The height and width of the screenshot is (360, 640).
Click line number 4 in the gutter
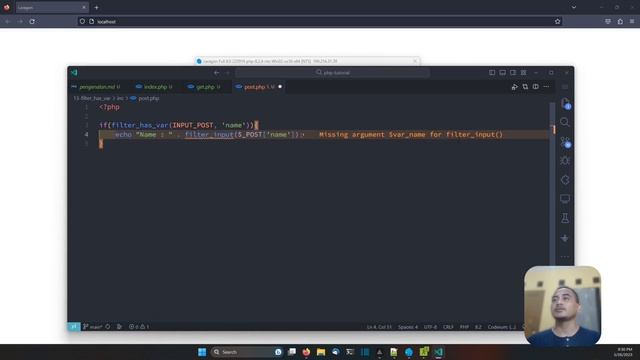click(x=86, y=134)
